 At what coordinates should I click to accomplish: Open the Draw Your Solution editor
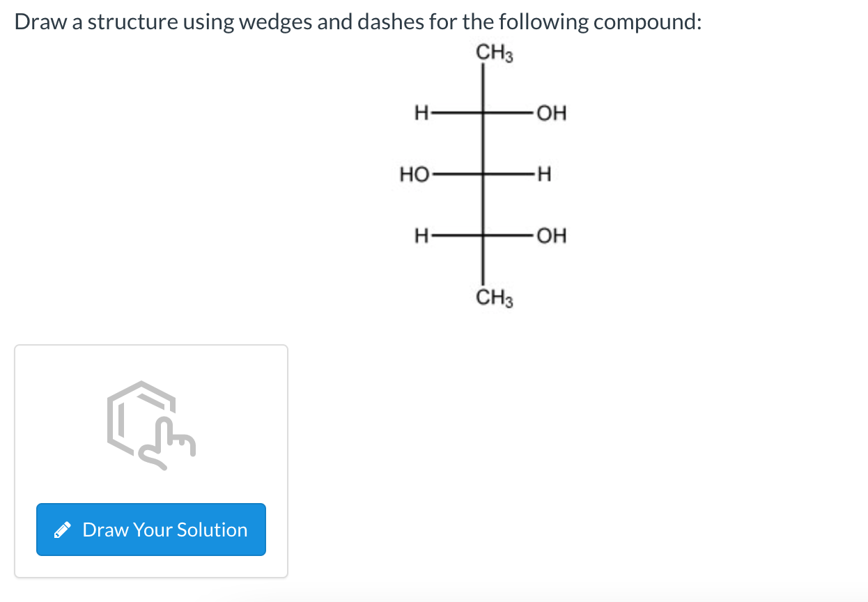[x=150, y=530]
